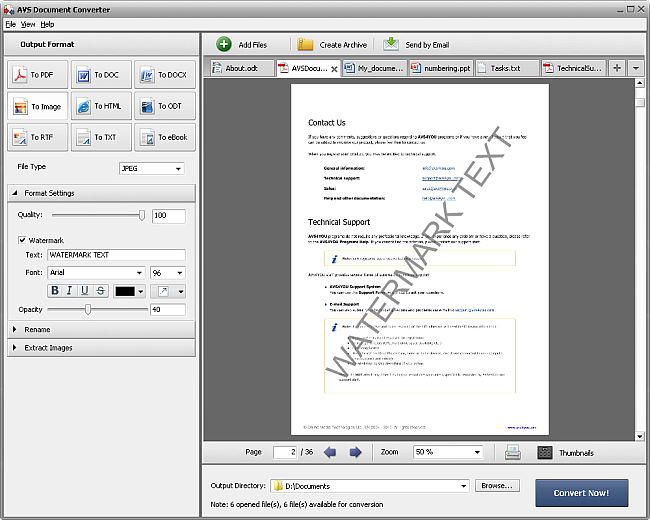Open the tab list dropdown arrow
The image size is (650, 520).
click(635, 68)
